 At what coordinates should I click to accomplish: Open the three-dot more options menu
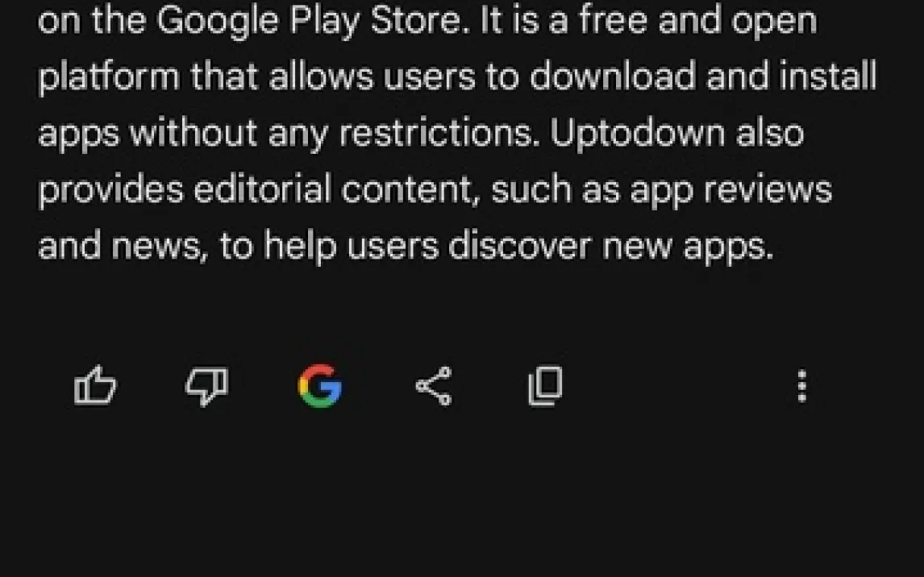pos(801,386)
